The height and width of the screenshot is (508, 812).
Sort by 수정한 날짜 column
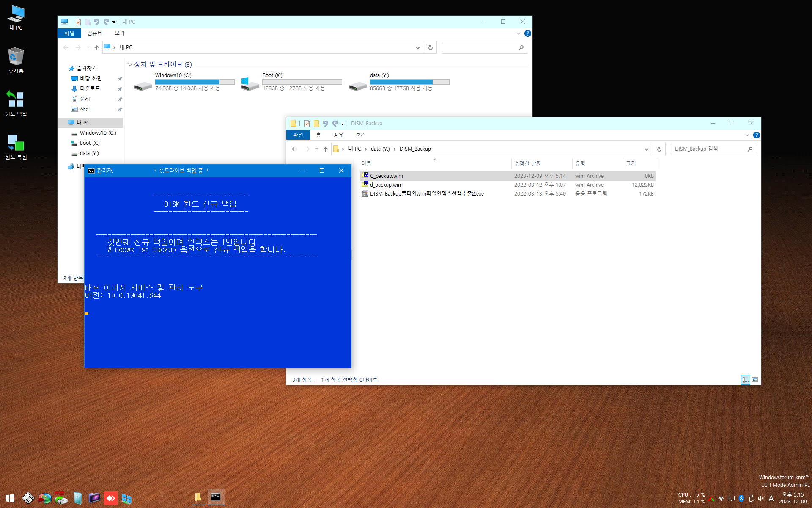click(x=528, y=163)
